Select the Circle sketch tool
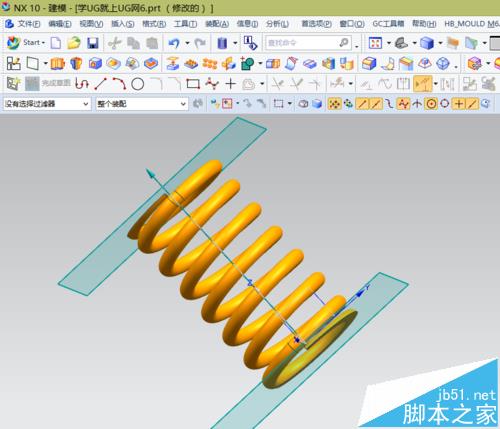The image size is (500, 429). 137,84
